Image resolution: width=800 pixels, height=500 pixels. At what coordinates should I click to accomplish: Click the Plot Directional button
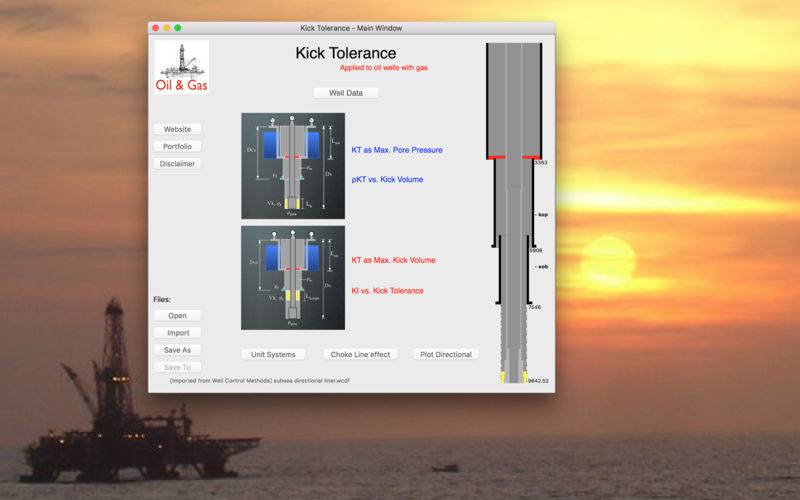pos(446,355)
